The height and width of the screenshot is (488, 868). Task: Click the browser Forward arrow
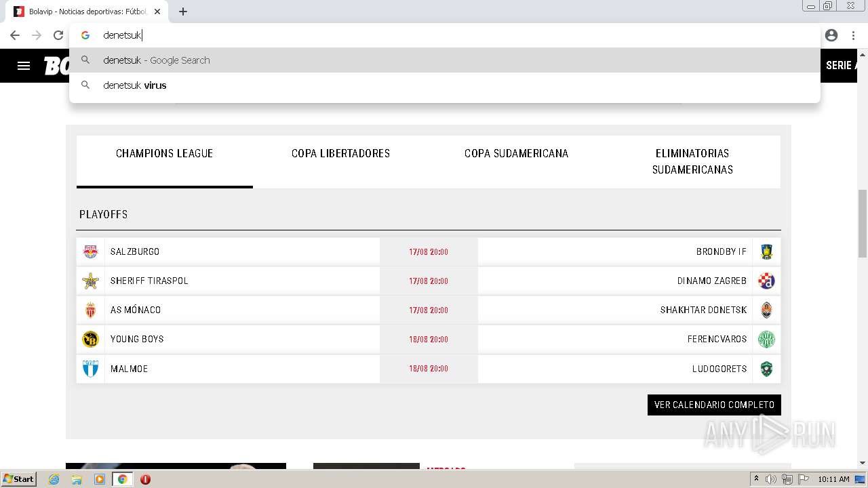click(x=37, y=35)
